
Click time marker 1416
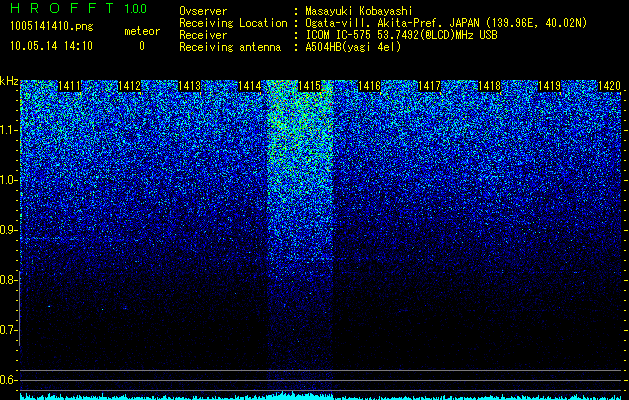pyautogui.click(x=369, y=86)
